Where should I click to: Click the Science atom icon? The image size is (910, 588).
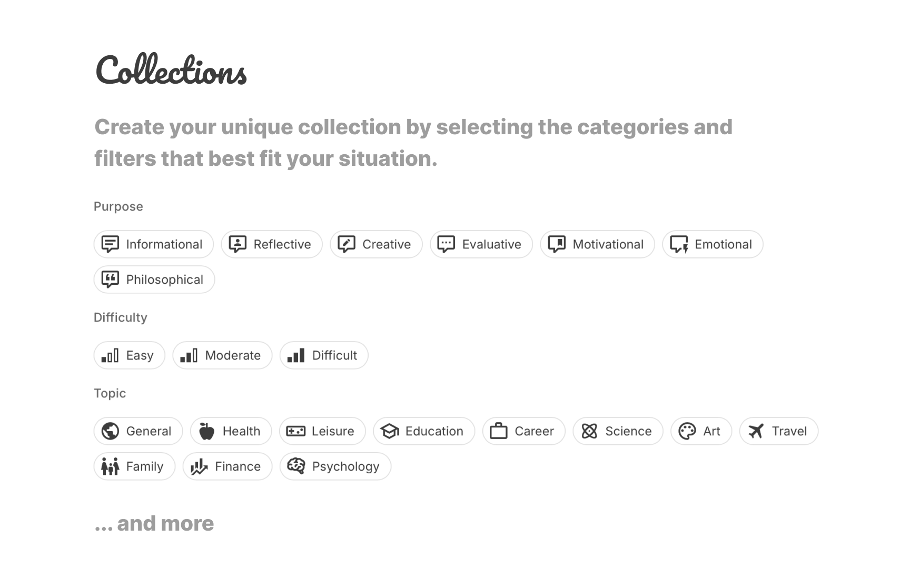[589, 431]
